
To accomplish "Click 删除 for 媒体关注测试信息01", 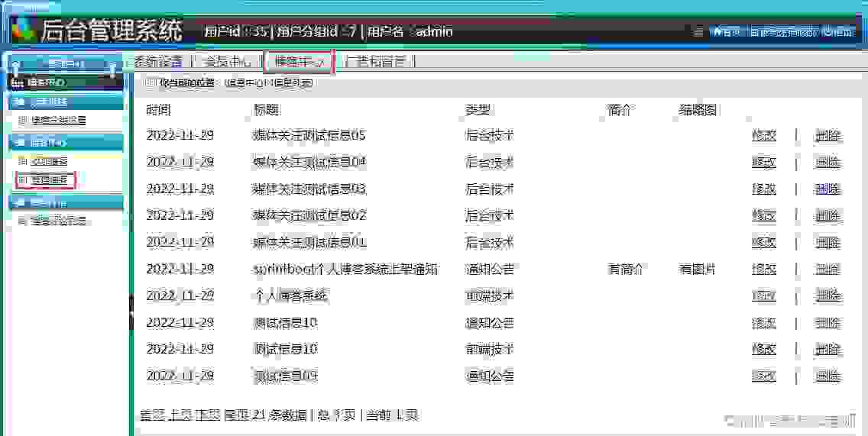I will pyautogui.click(x=828, y=242).
